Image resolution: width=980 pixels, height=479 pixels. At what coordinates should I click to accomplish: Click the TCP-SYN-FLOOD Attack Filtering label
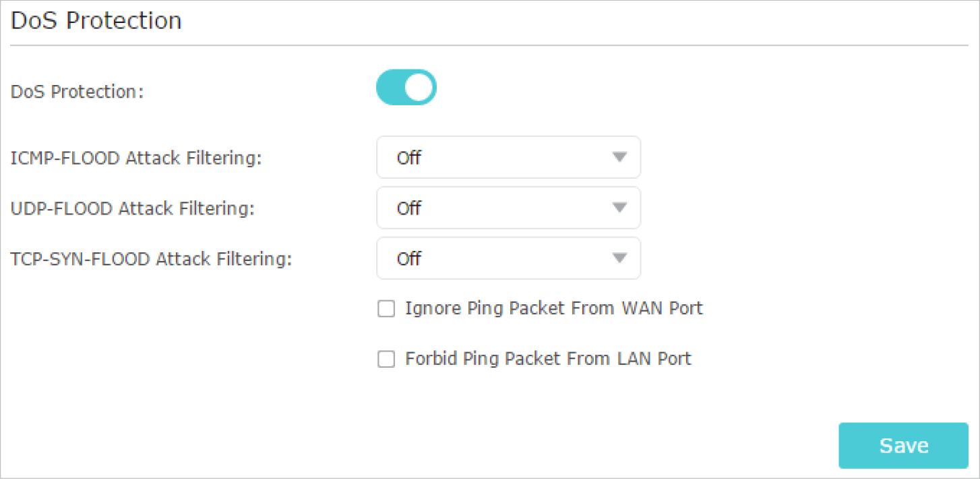pyautogui.click(x=152, y=259)
